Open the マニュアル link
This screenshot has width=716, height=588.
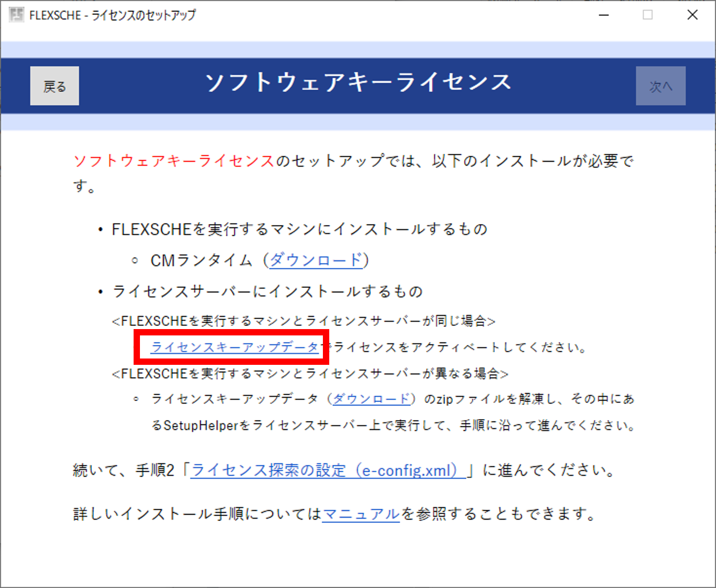(x=361, y=514)
